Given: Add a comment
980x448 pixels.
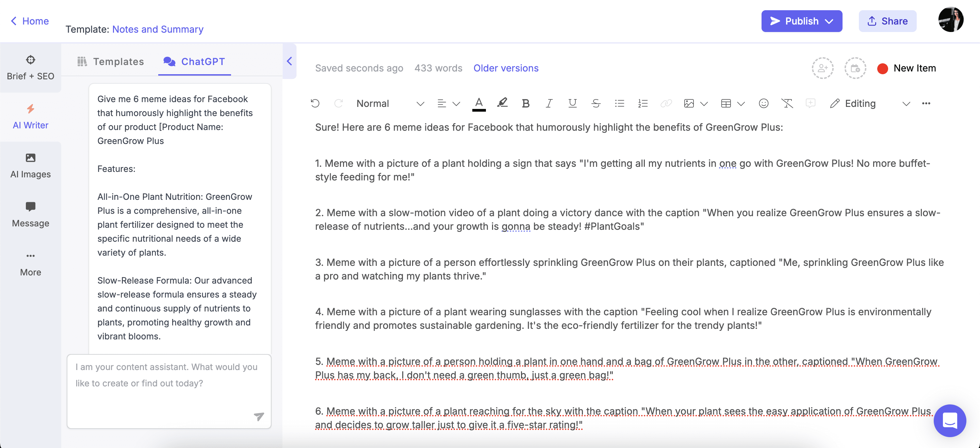Looking at the screenshot, I should coord(810,103).
